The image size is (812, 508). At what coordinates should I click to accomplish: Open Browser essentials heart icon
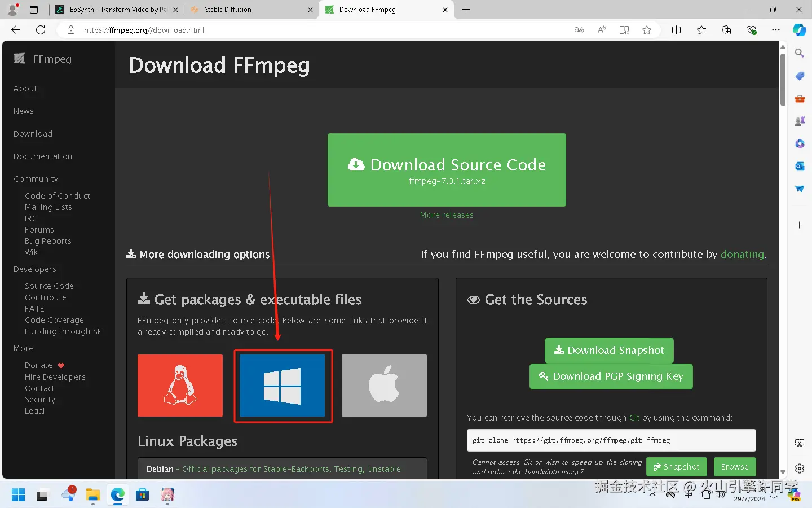751,30
